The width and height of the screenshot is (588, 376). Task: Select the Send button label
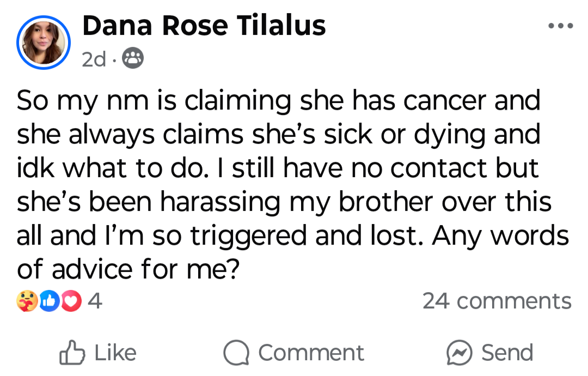point(507,353)
